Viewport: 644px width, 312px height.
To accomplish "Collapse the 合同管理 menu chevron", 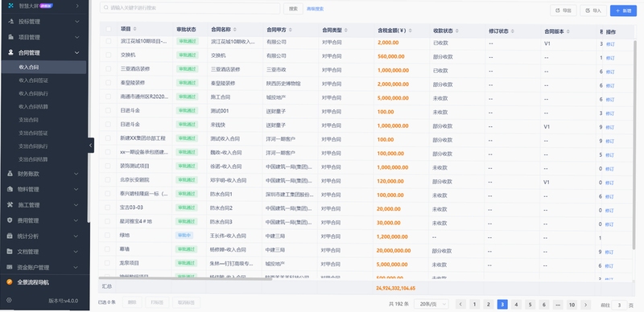I will [x=76, y=52].
